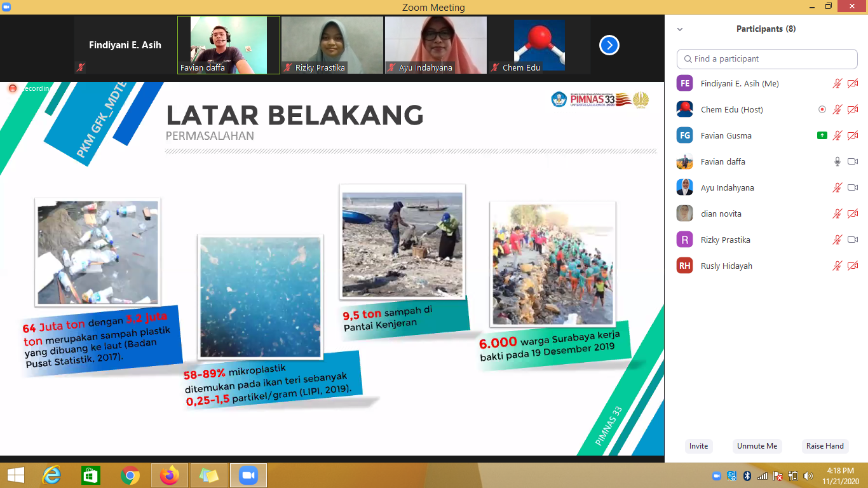Click the Invite button
The width and height of the screenshot is (868, 488).
click(698, 446)
